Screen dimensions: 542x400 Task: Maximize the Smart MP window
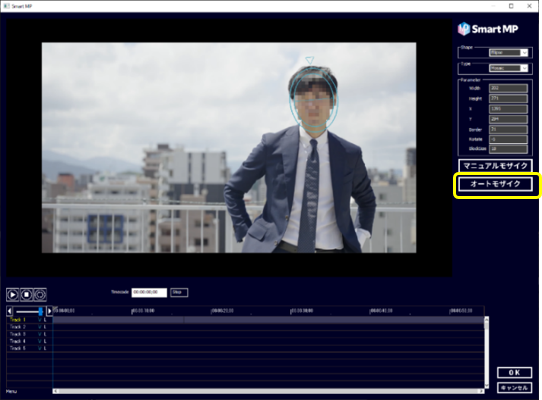511,6
